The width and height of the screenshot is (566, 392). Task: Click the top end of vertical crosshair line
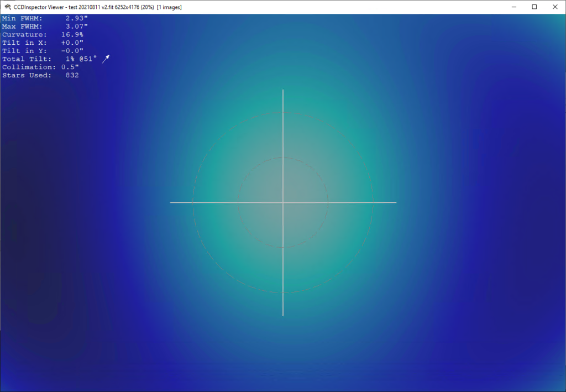click(x=283, y=91)
